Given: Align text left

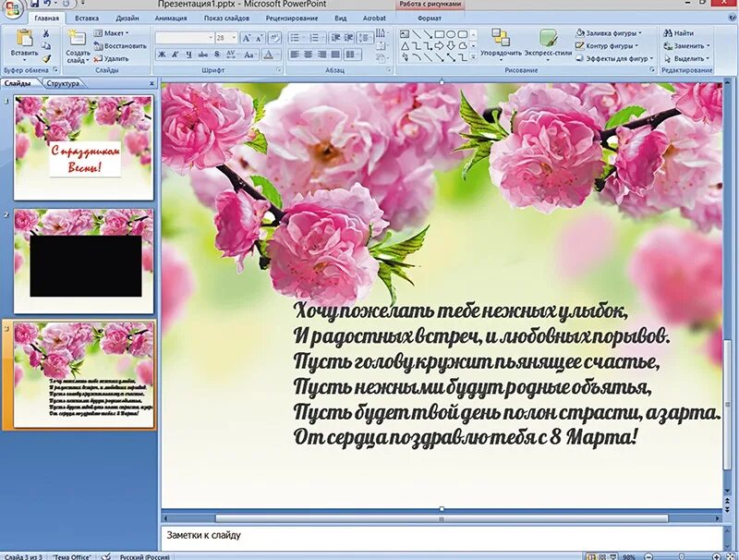Looking at the screenshot, I should pyautogui.click(x=295, y=55).
